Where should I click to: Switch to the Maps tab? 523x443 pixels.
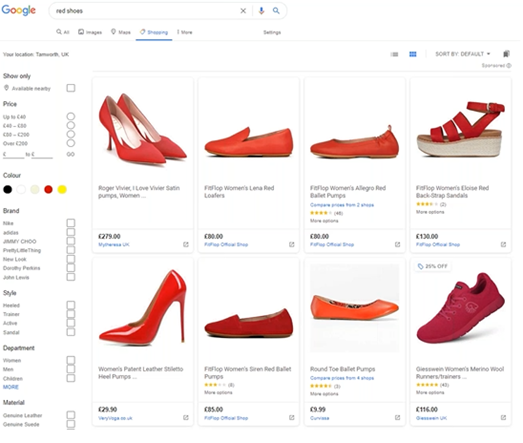(121, 32)
